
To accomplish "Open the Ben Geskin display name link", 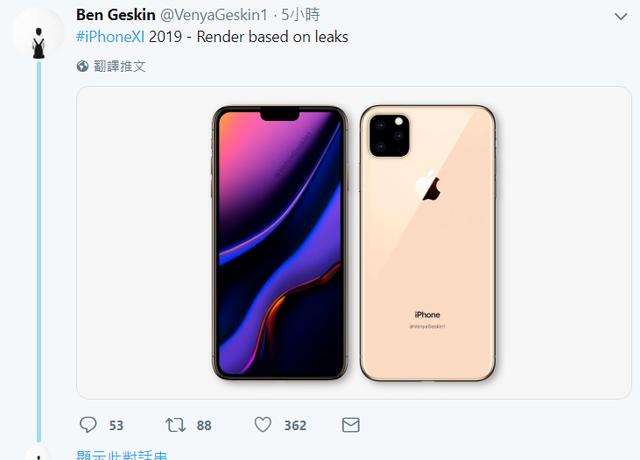I will pos(115,16).
